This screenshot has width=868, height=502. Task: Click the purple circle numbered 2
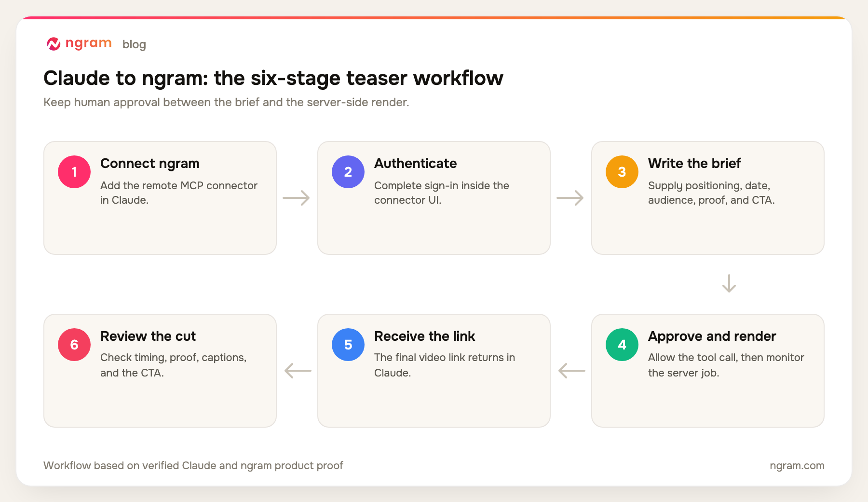(x=348, y=172)
